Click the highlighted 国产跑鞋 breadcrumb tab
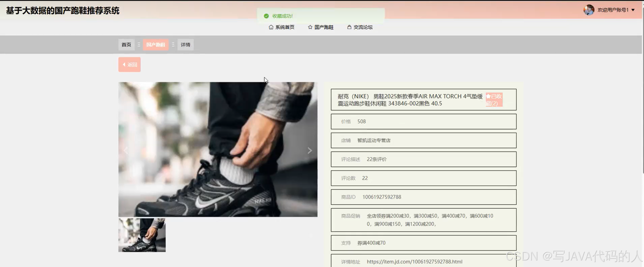 pyautogui.click(x=155, y=44)
